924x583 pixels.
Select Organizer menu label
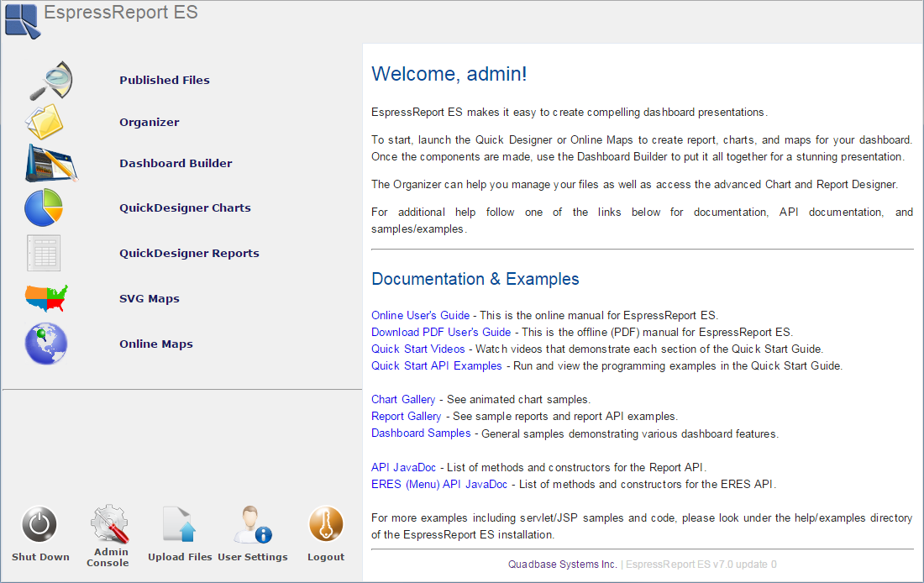coord(149,122)
